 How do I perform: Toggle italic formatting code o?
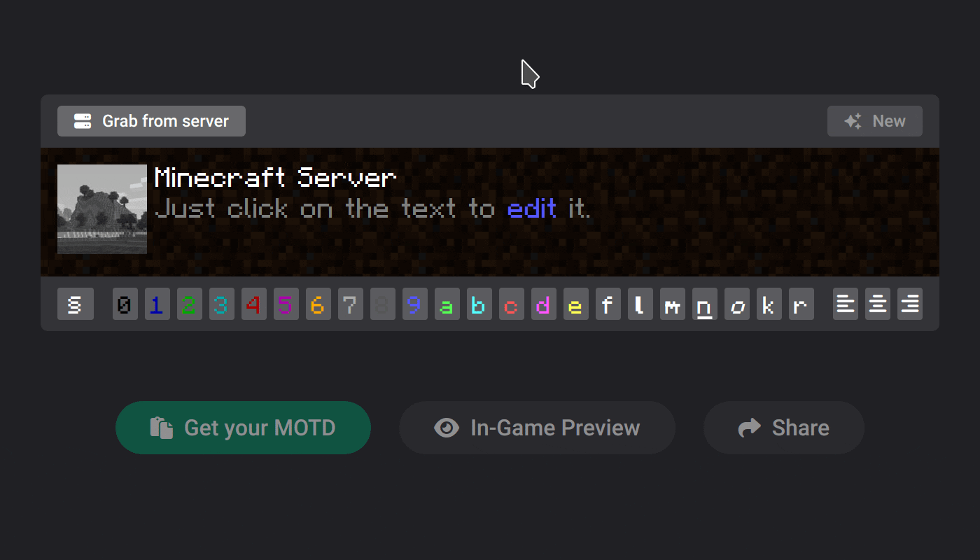coord(737,304)
